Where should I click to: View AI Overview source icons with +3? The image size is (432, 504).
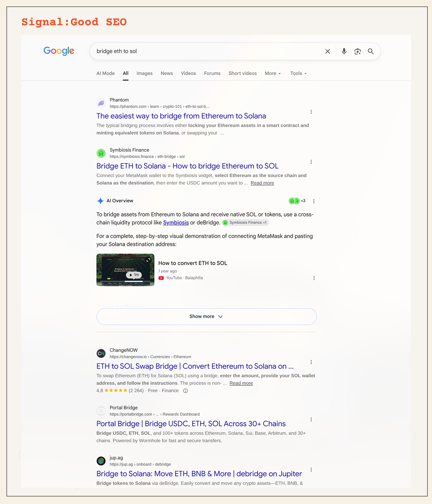click(x=297, y=201)
